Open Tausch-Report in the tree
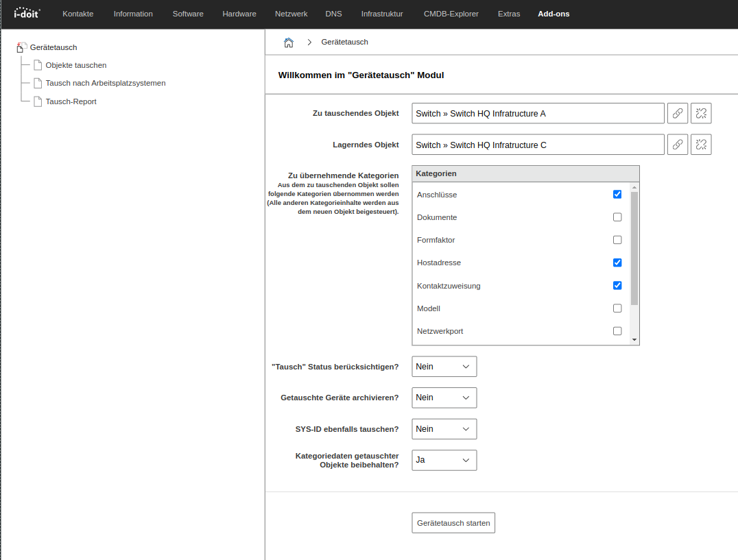 click(71, 101)
